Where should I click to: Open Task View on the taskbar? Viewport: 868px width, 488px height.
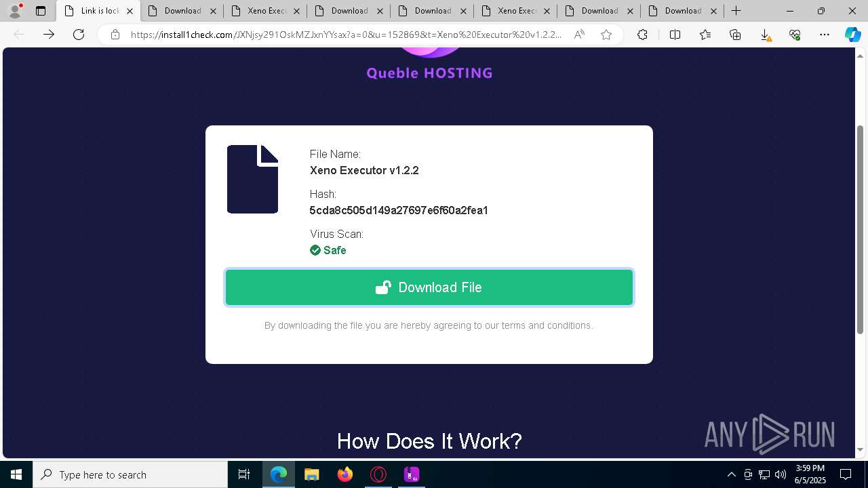[x=244, y=474]
